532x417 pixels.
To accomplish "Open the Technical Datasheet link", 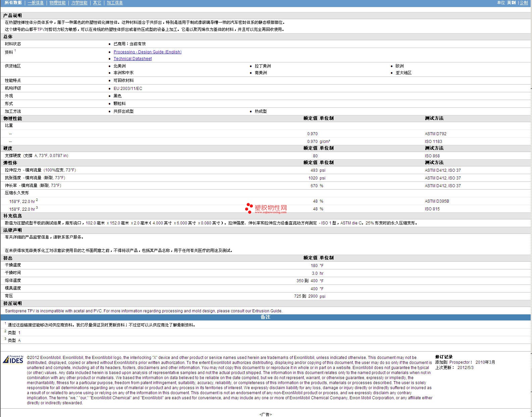I will 132,59.
